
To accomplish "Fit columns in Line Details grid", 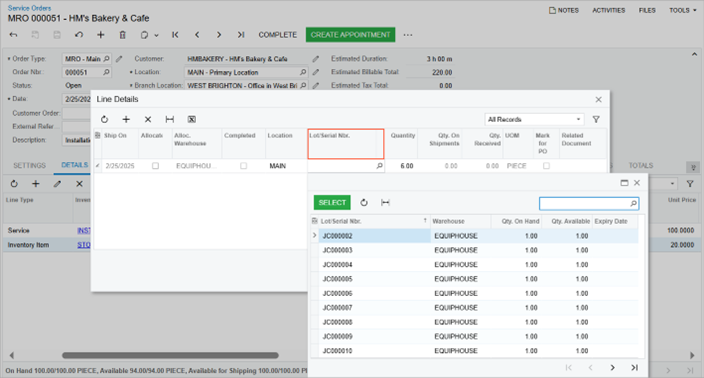I will 170,119.
